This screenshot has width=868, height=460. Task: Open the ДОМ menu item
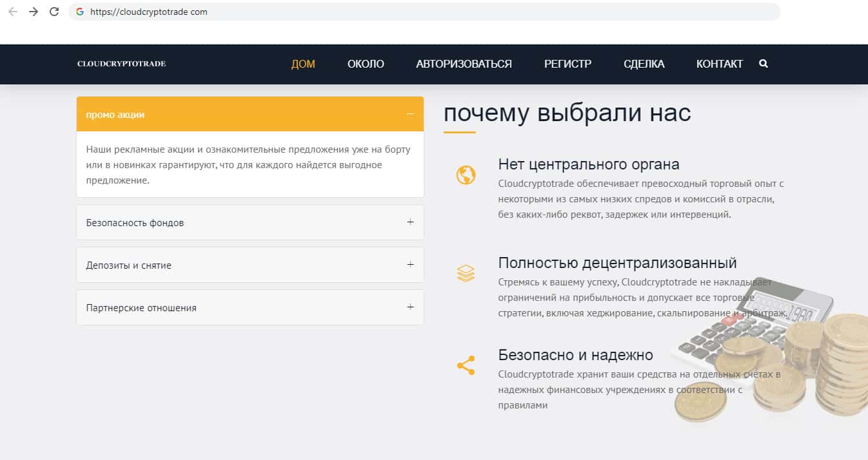[x=303, y=64]
